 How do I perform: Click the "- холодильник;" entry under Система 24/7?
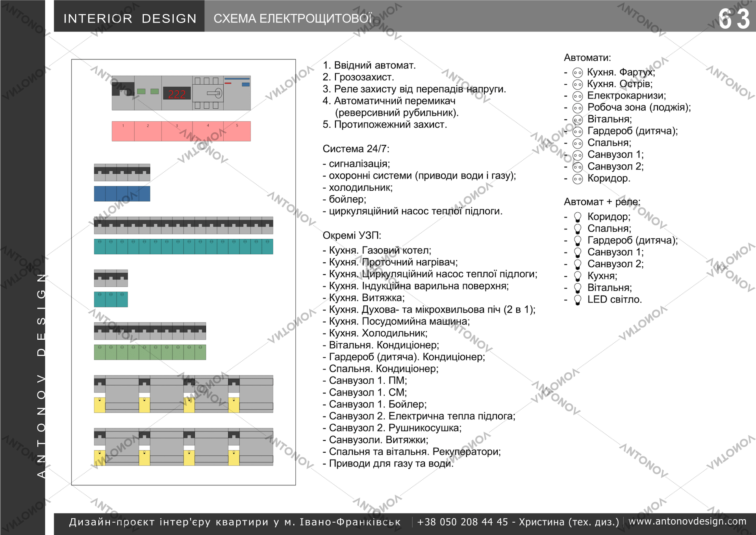[358, 188]
